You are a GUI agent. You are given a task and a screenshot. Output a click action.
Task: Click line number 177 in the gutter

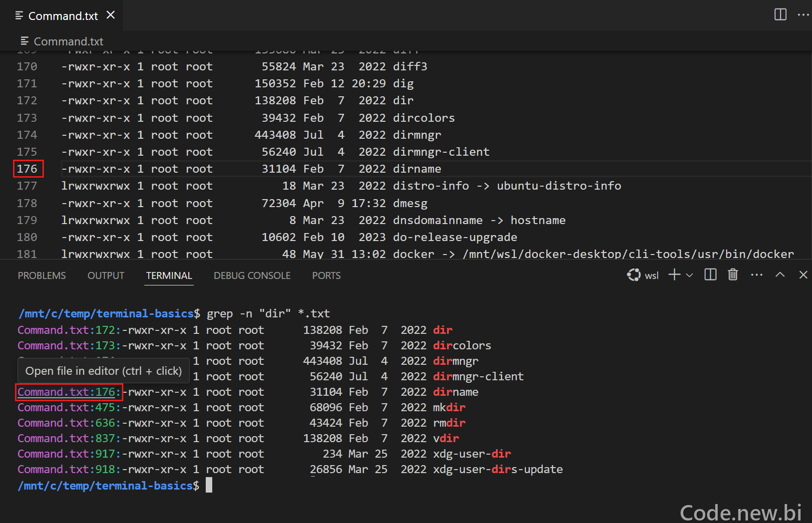(x=27, y=186)
